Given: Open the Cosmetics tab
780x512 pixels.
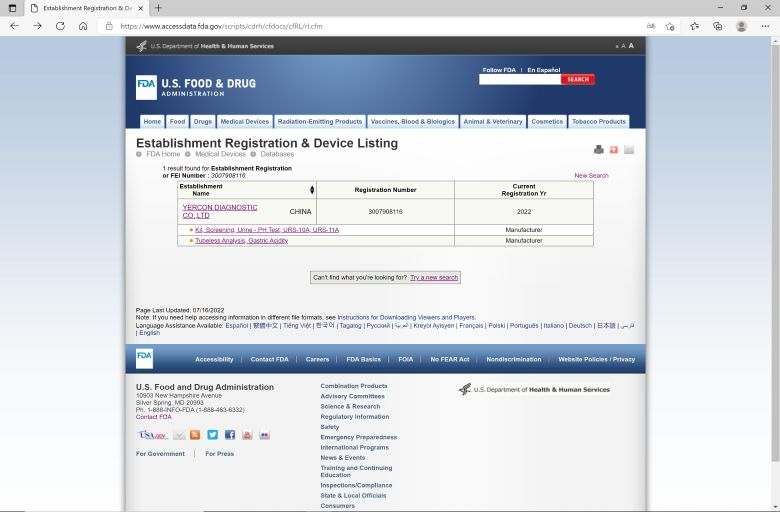Looking at the screenshot, I should [x=547, y=121].
